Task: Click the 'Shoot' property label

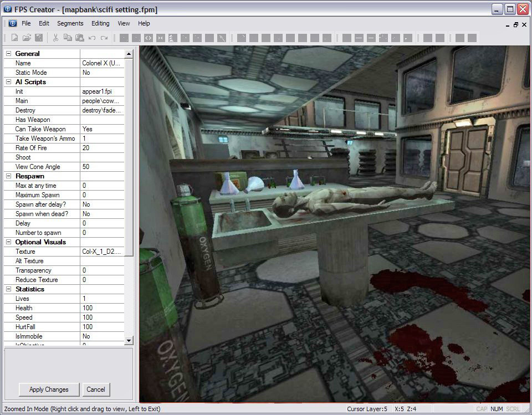Action: tap(23, 157)
